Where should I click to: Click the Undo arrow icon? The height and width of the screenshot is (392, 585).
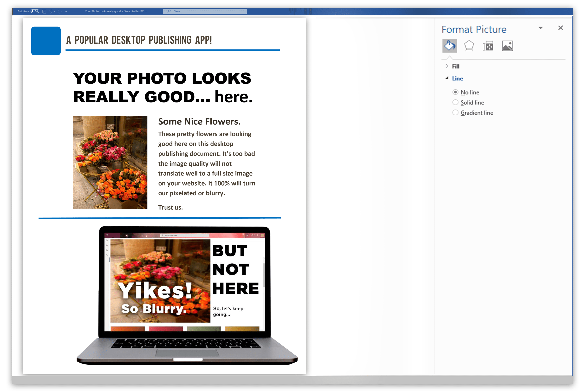pyautogui.click(x=51, y=11)
